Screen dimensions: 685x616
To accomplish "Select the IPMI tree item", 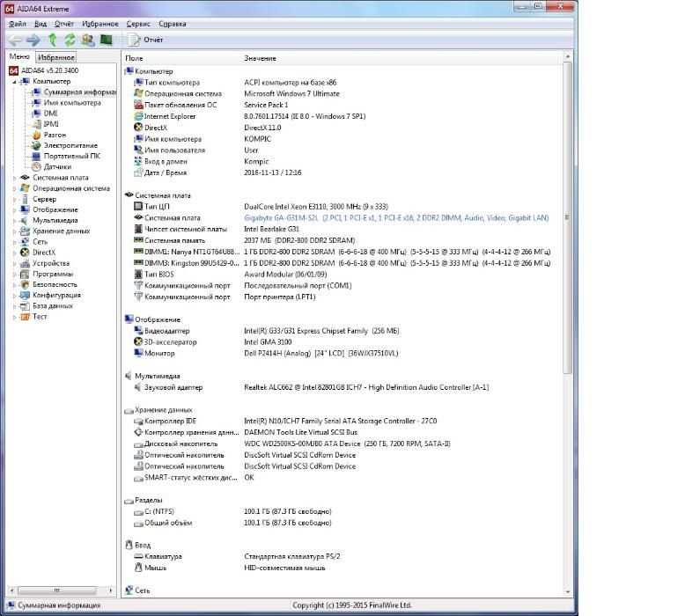I will point(51,124).
